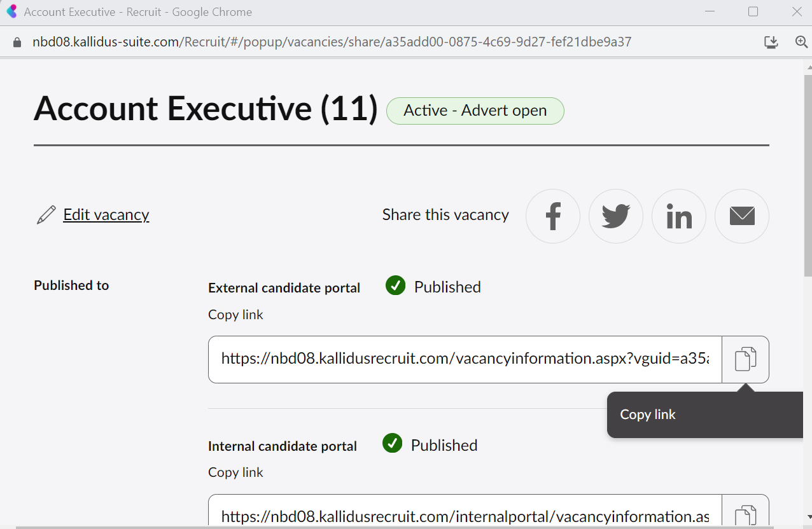The width and height of the screenshot is (812, 529).
Task: Click the external portal Published checkmark
Action: pyautogui.click(x=395, y=286)
